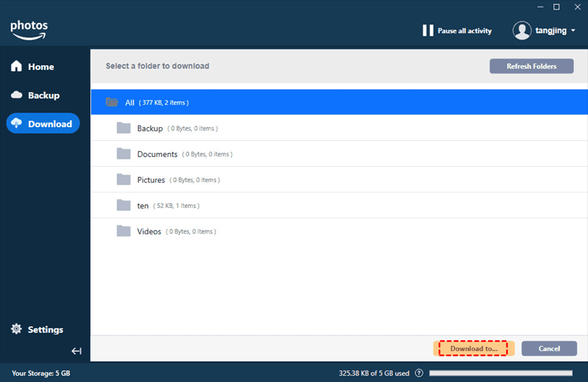Select the Videos folder
The height and width of the screenshot is (382, 588).
[x=339, y=231]
